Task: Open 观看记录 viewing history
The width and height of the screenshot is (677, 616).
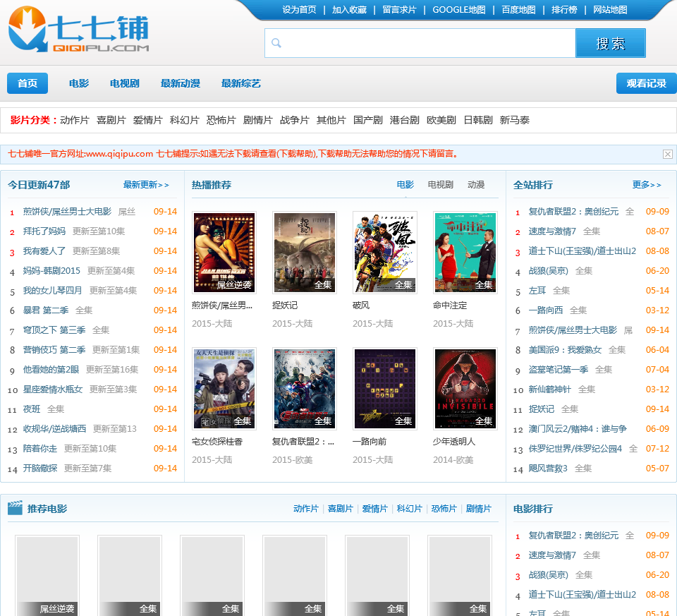Action: pyautogui.click(x=647, y=83)
